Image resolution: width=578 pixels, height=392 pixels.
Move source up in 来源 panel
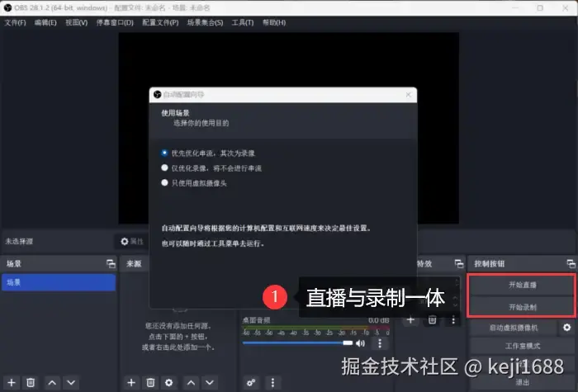(x=191, y=382)
